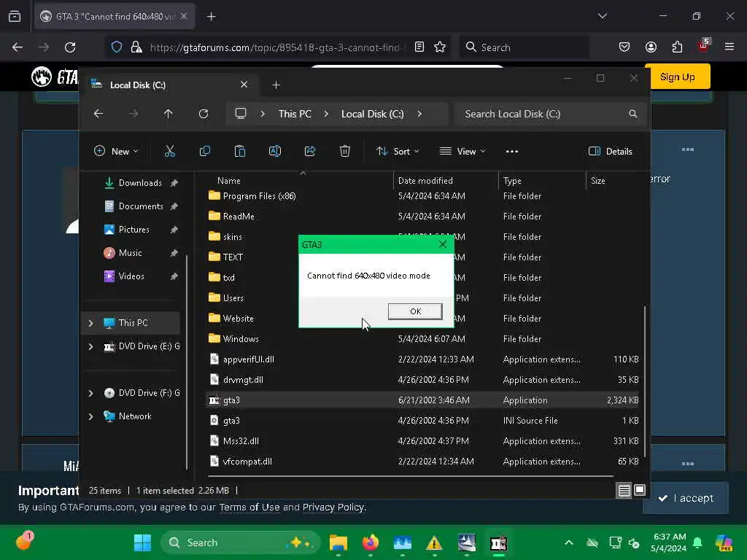Viewport: 747px width, 560px height.
Task: Refresh the File Explorer view
Action: pyautogui.click(x=204, y=114)
